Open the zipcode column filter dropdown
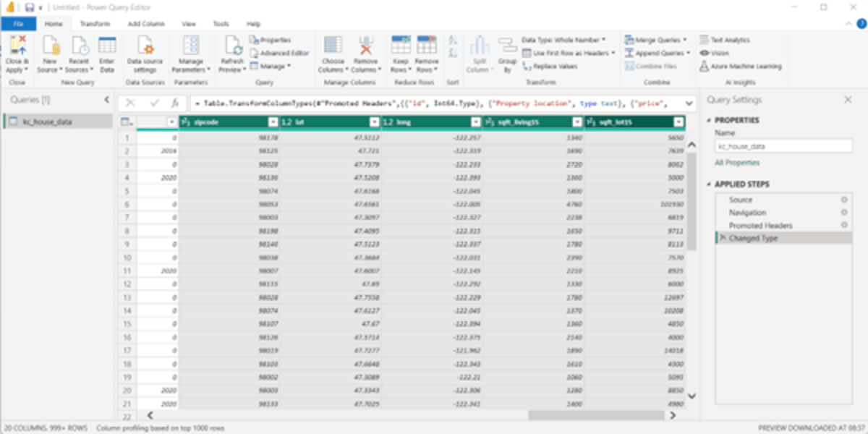 coord(273,122)
